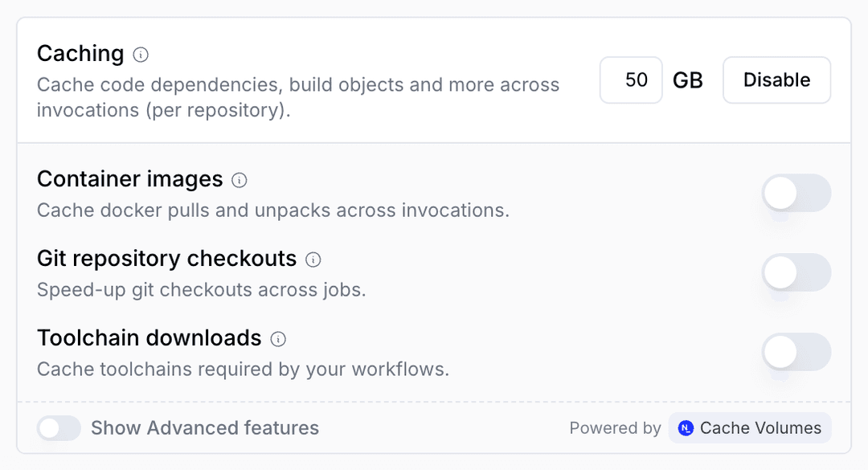Viewport: 868px width, 470px height.
Task: Click the Show Advanced features label
Action: [x=205, y=428]
